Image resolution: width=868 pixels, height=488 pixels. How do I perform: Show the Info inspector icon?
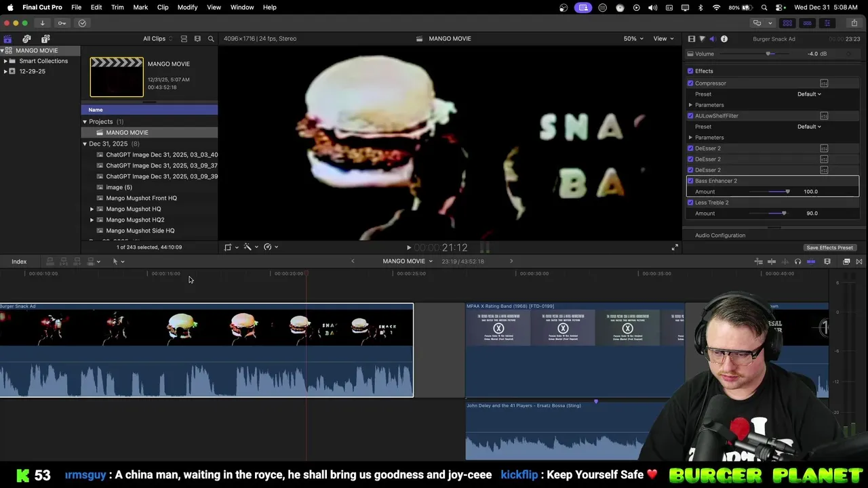click(x=724, y=39)
